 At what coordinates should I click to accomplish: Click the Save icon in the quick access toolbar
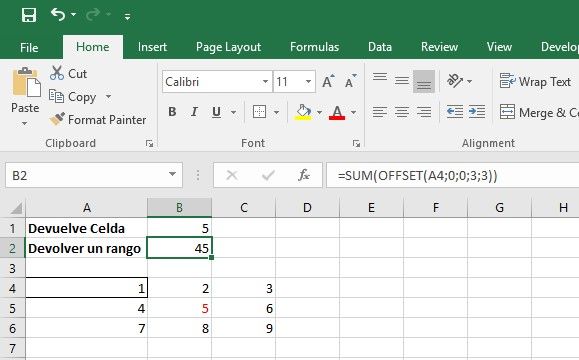click(29, 16)
